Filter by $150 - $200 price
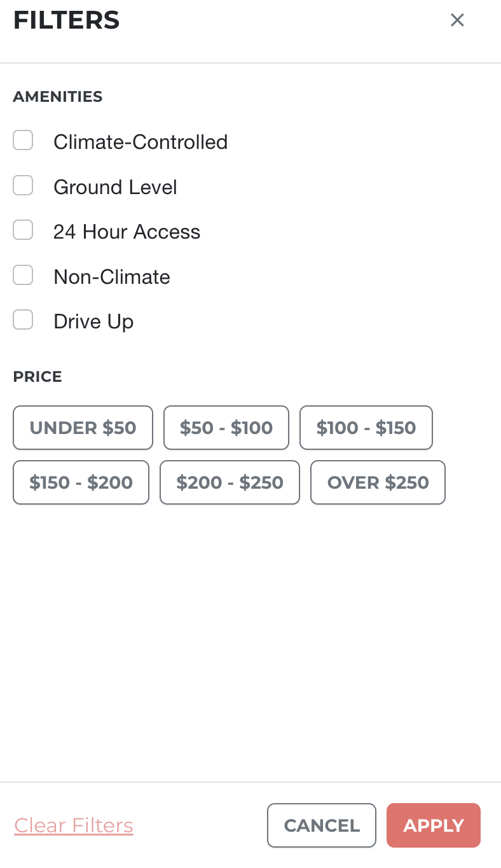 point(81,482)
